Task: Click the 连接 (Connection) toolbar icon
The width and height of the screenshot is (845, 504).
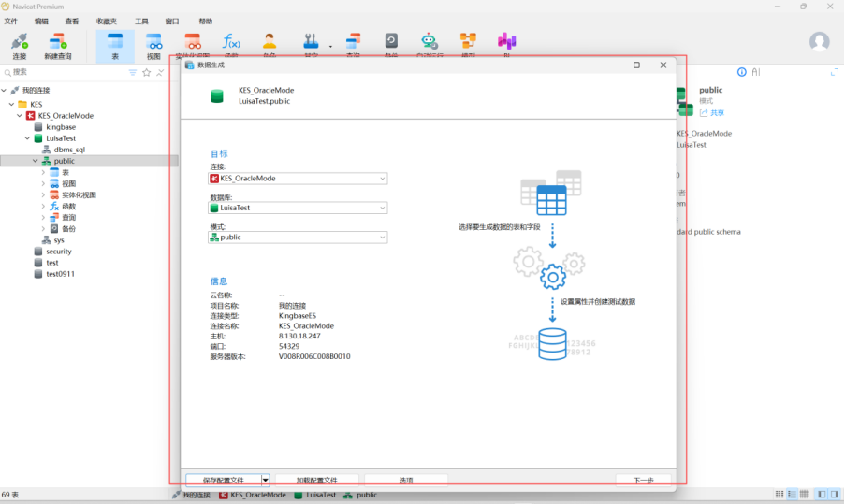Action: (20, 45)
